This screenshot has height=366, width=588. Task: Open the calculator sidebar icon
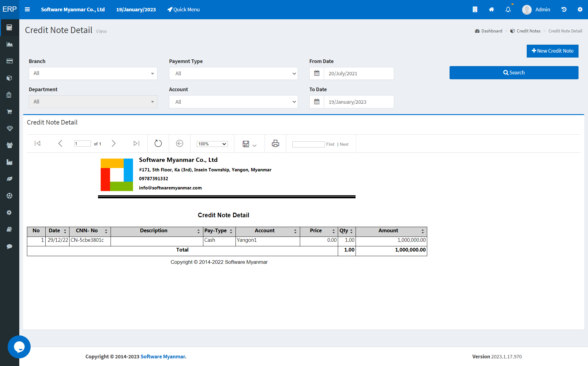tap(9, 28)
